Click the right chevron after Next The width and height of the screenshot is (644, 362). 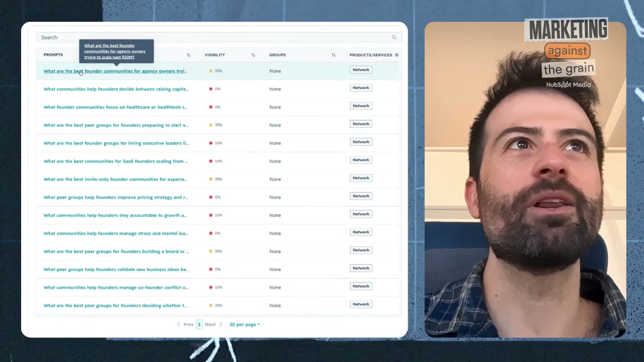coord(221,324)
